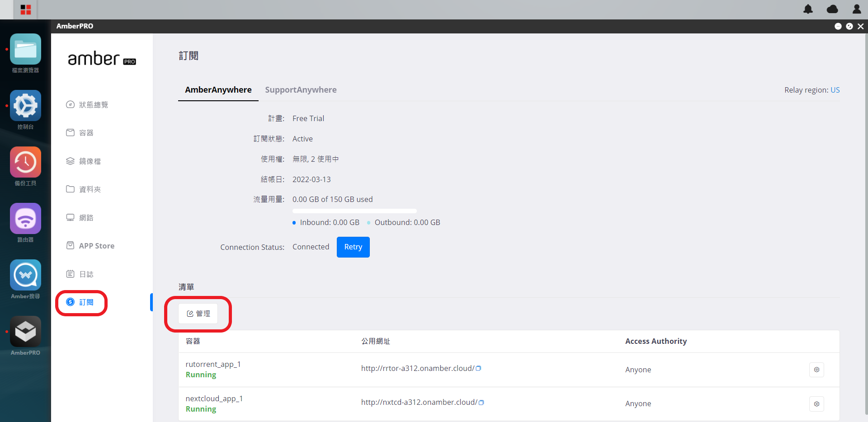Open settings gear for nextcloud_app_1

tap(816, 404)
